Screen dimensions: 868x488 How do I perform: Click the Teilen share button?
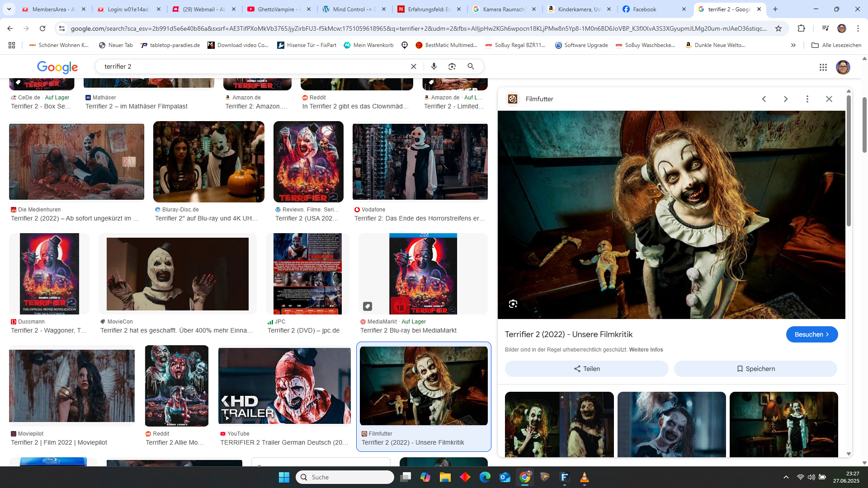(x=586, y=369)
